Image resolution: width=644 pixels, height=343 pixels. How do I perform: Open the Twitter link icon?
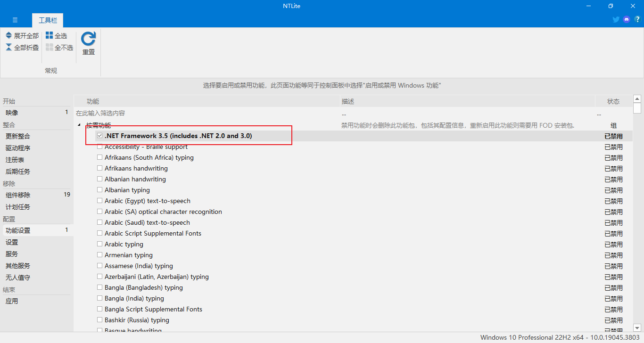(x=616, y=19)
